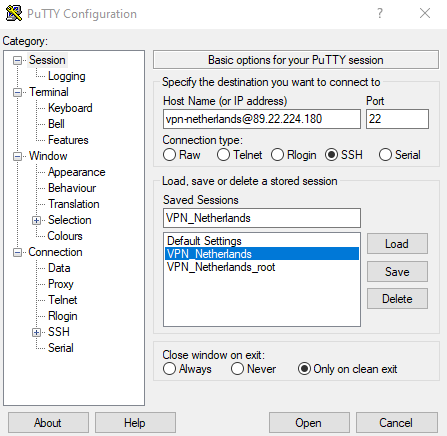Open Translation settings
Screen dimensions: 447x436
[74, 204]
